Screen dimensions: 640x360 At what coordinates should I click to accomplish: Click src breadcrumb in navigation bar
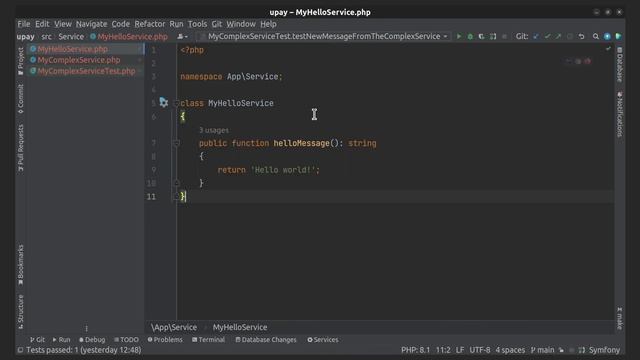click(47, 37)
